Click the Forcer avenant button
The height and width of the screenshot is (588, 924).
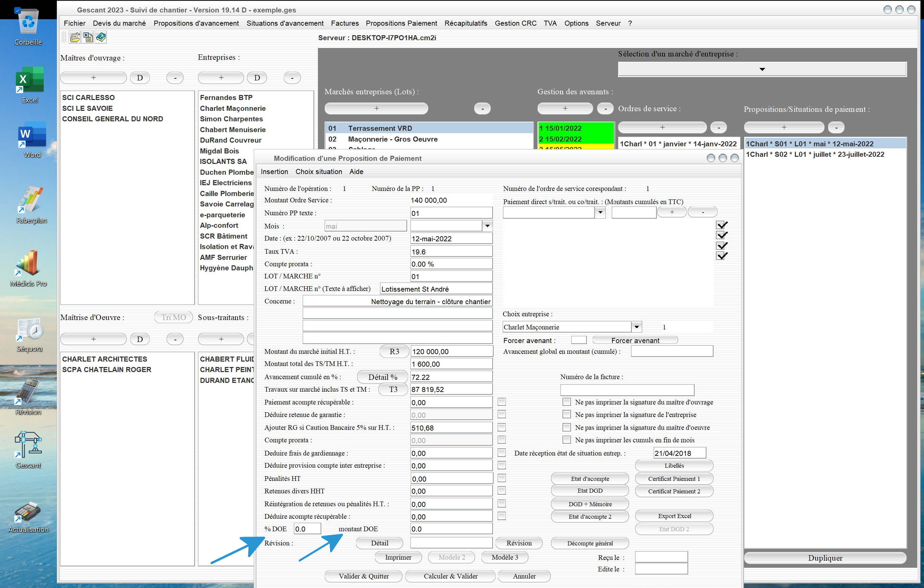point(635,340)
